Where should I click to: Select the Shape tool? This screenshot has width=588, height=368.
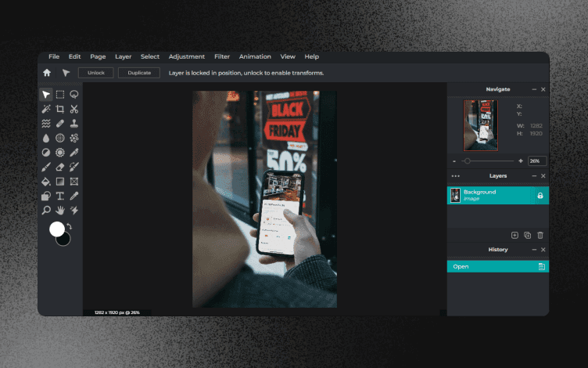[46, 196]
